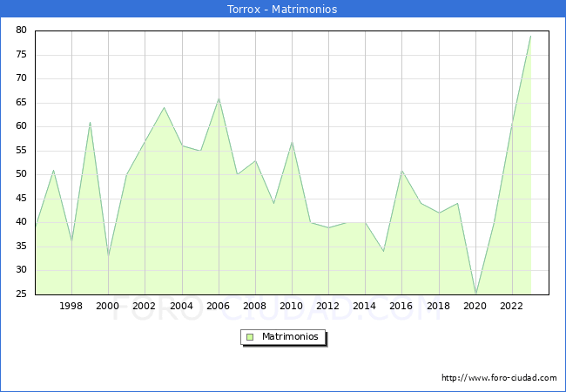Click the y-axis value 30
The width and height of the screenshot is (566, 392).
pyautogui.click(x=21, y=270)
